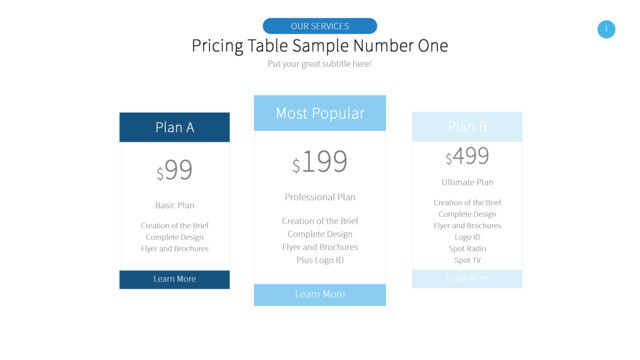Click Learn More under Most Popular plan
Viewport: 640px width, 360px height.
pyautogui.click(x=320, y=294)
